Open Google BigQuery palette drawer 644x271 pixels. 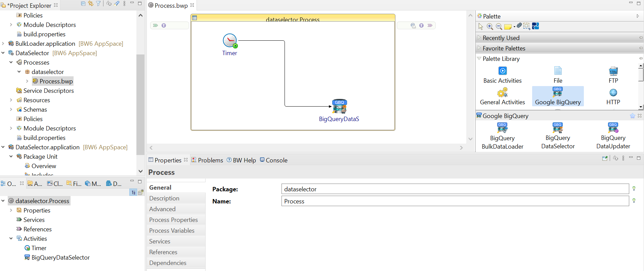pos(558,96)
